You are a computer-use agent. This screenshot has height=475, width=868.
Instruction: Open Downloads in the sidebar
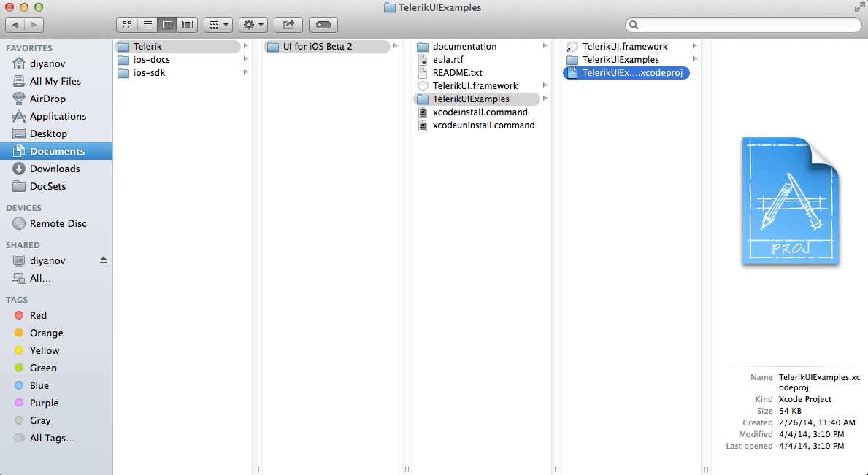(56, 169)
